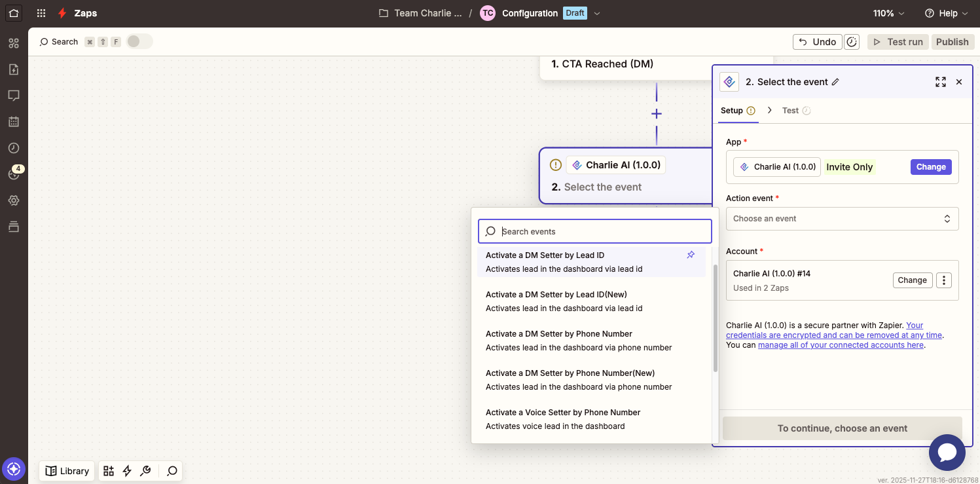This screenshot has height=484, width=980.
Task: Click the TC avatar in breadcrumb
Action: click(488, 13)
